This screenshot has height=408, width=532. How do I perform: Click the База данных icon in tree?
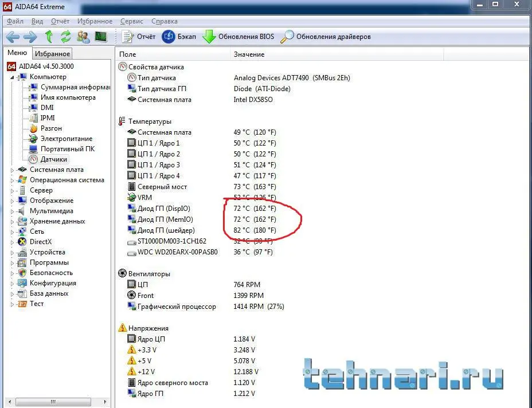coord(22,293)
